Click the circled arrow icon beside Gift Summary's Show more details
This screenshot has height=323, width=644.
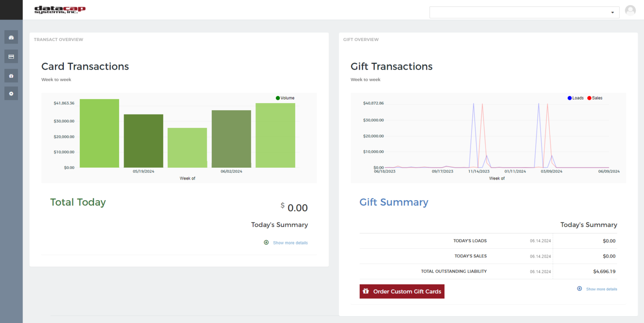pyautogui.click(x=579, y=289)
